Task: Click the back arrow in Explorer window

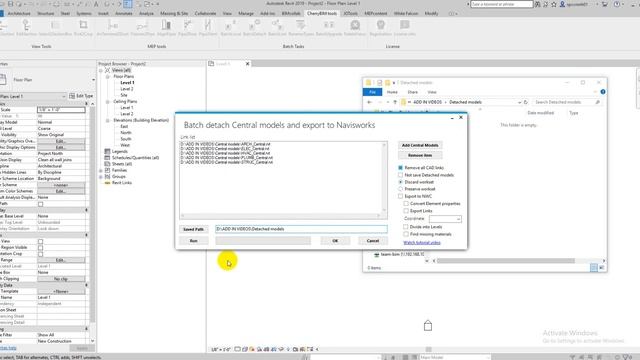Action: point(370,102)
